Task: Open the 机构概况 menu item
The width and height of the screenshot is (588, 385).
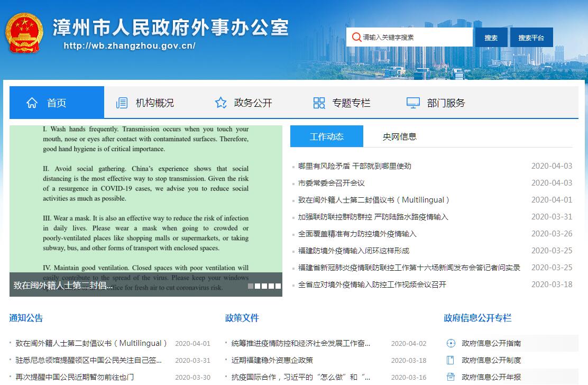Action: pos(154,103)
